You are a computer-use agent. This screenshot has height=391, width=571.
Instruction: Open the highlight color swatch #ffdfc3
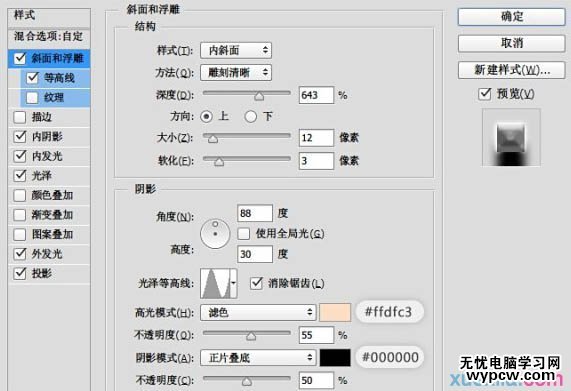[x=335, y=312]
